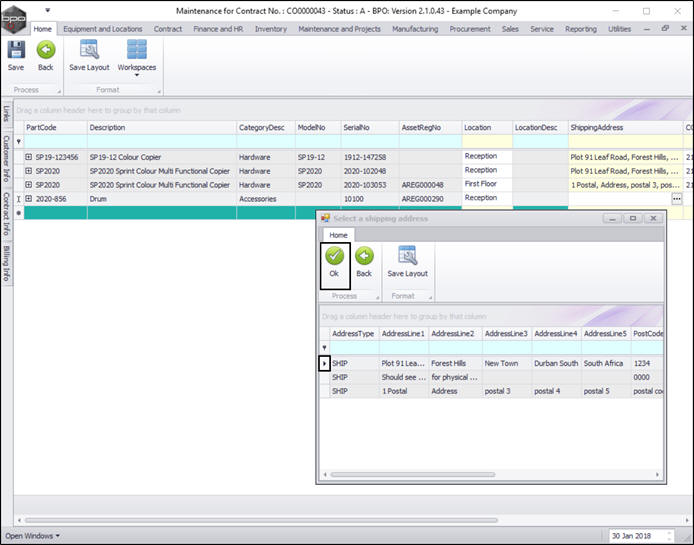Image resolution: width=694 pixels, height=545 pixels.
Task: Expand the SP19-123456 row
Action: point(29,157)
